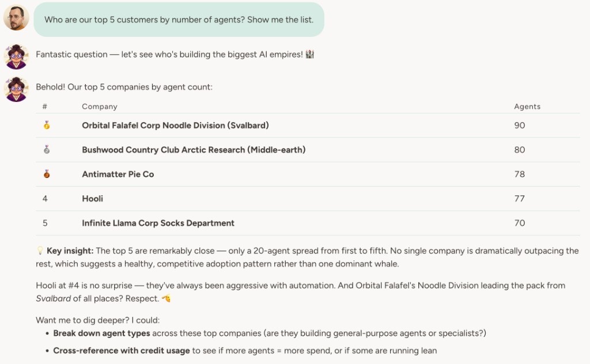
Task: Click the assistant avatar beside 'Fantastic question'
Action: click(x=16, y=57)
